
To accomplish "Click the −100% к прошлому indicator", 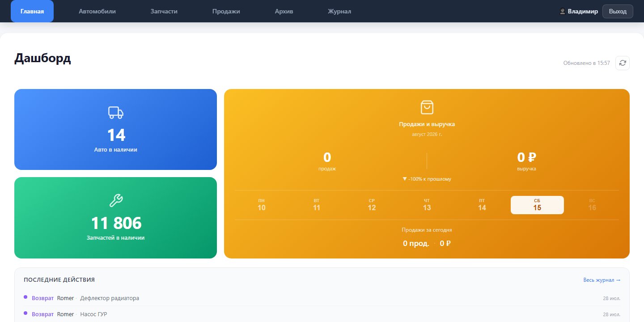I will pyautogui.click(x=427, y=179).
